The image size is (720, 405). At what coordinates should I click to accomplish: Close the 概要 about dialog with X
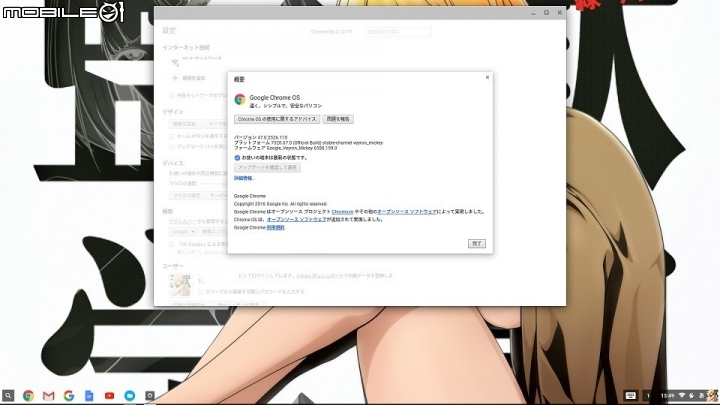(x=487, y=77)
